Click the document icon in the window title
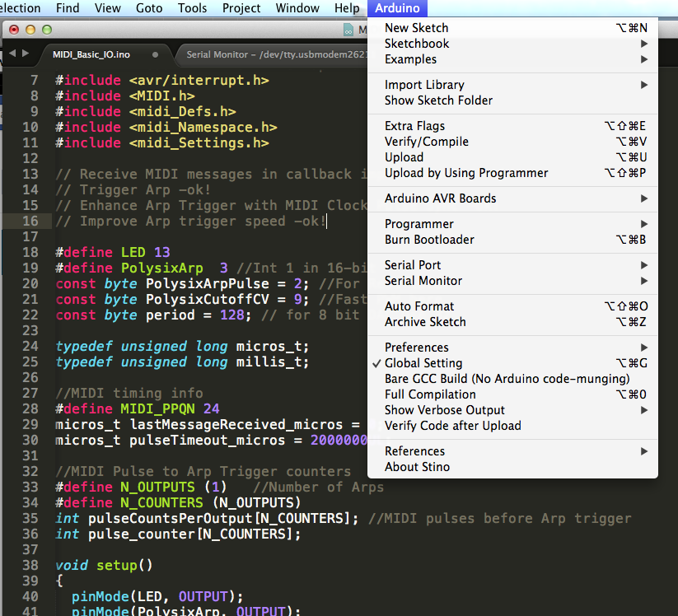 [x=348, y=30]
